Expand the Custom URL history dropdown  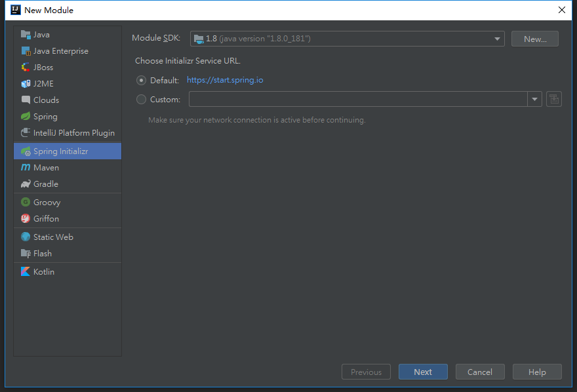(x=534, y=99)
